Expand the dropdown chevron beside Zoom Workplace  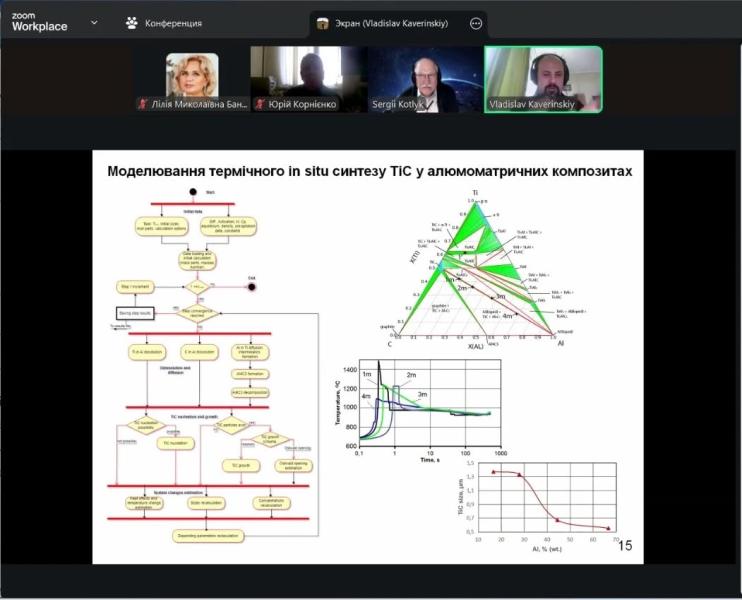[x=94, y=22]
